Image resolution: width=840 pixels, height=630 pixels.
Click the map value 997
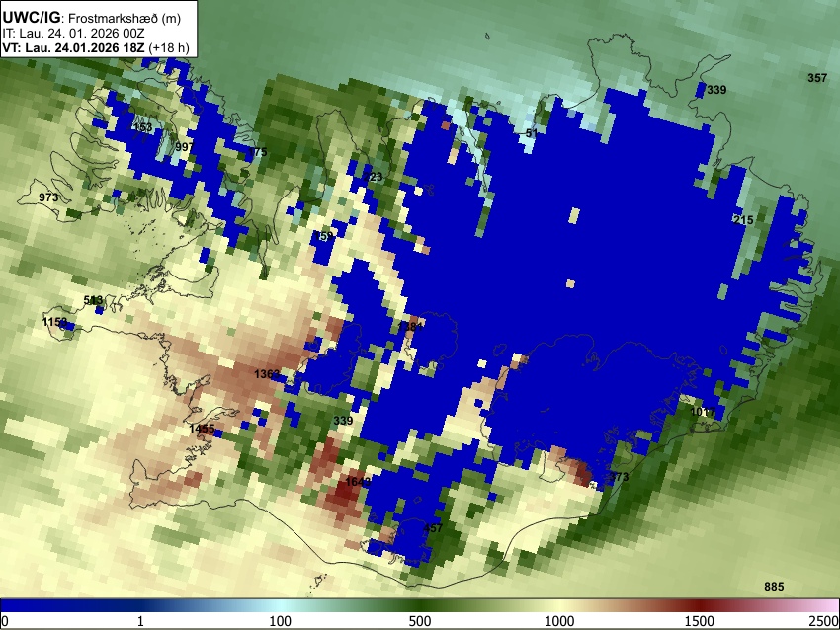(x=184, y=147)
